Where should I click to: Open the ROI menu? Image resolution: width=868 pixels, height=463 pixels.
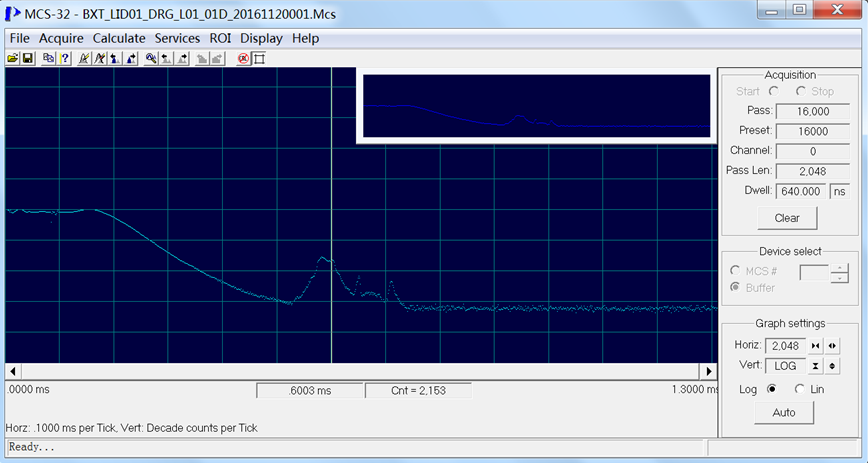pos(220,38)
